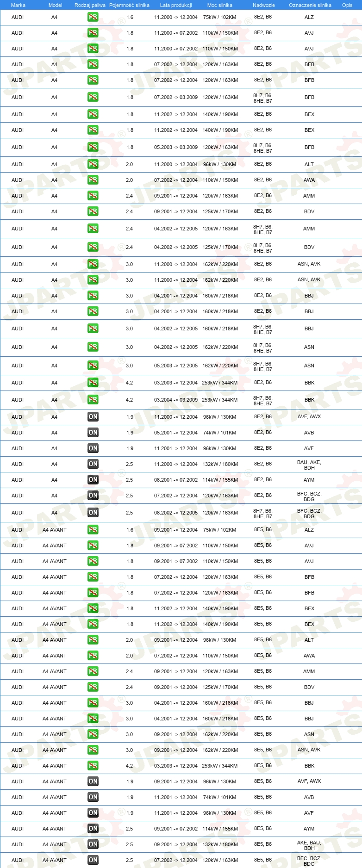Click '114kW / 155KM' in A4 8E2 row

pyautogui.click(x=220, y=480)
